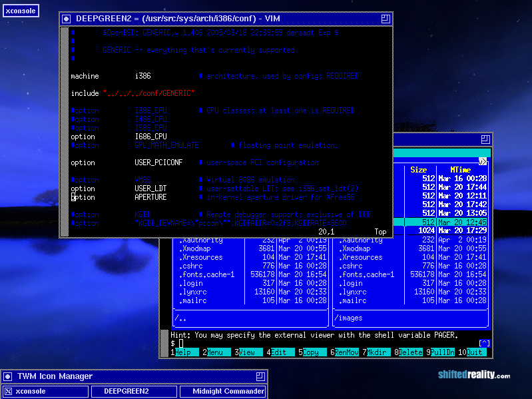532x399 pixels.
Task: Click the TWM Icon Manager resize button
Action: (x=260, y=377)
